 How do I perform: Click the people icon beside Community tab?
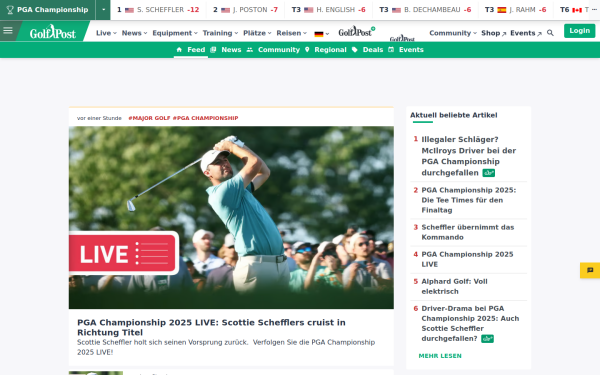coord(250,50)
